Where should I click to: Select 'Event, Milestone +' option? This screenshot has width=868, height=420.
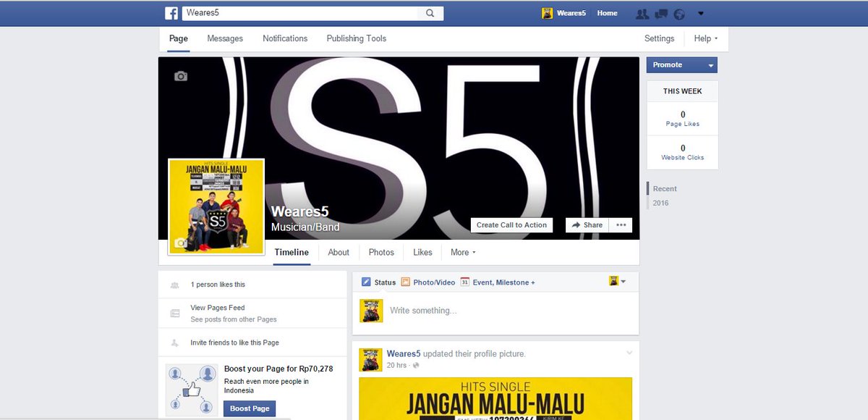[x=504, y=282]
